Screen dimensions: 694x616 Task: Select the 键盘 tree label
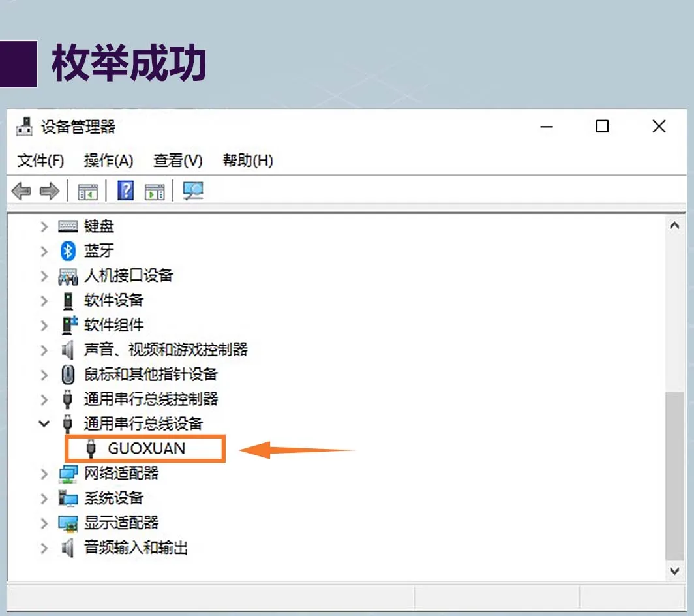(x=99, y=226)
